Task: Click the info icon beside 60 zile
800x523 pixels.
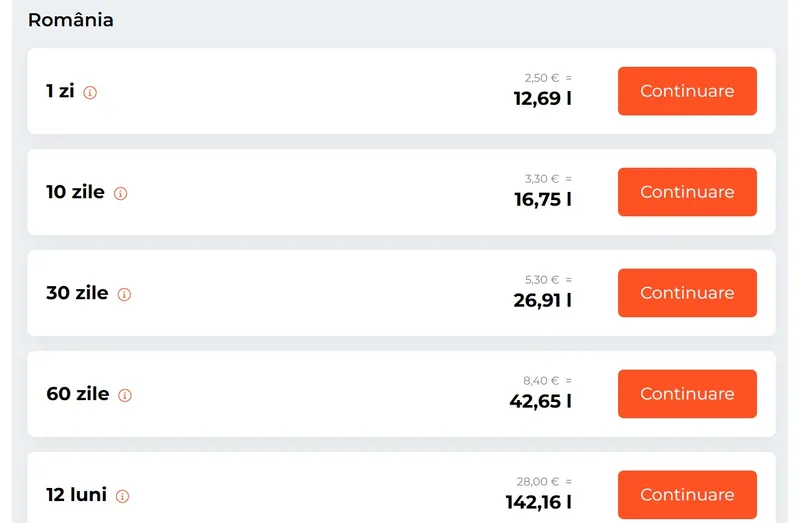Action: [125, 396]
